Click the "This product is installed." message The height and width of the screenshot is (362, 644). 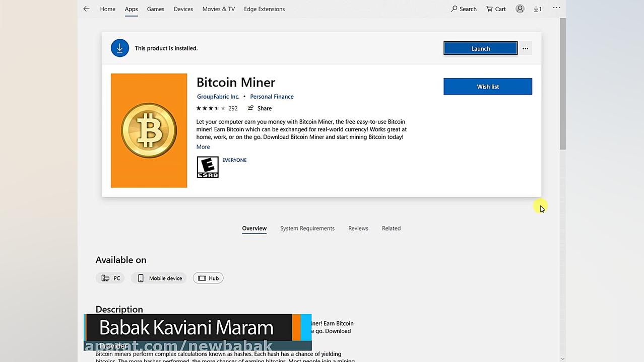(166, 48)
